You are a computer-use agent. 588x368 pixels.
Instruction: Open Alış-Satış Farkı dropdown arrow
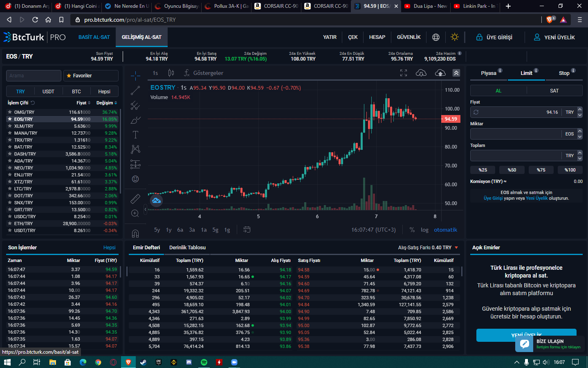[456, 248]
